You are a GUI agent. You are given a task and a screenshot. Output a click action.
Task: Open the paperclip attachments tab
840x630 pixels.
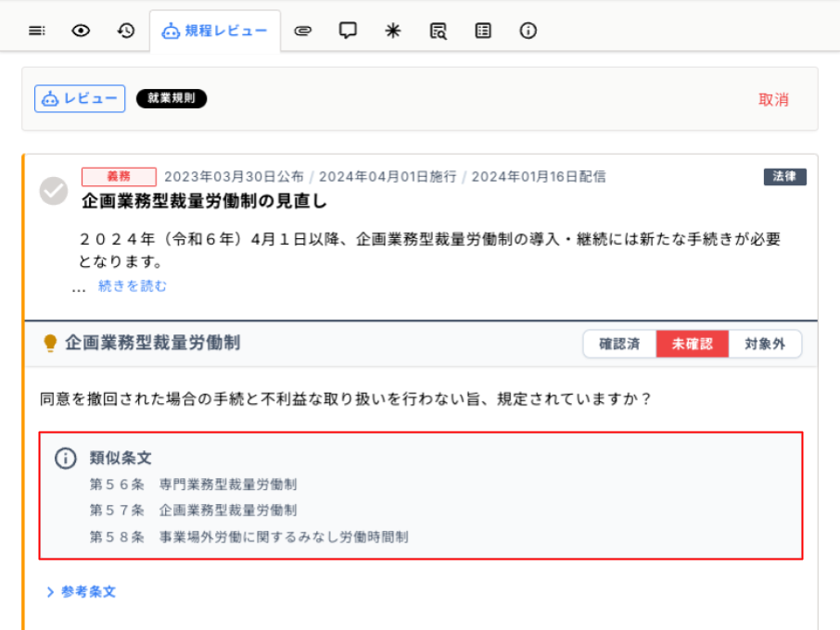(302, 31)
